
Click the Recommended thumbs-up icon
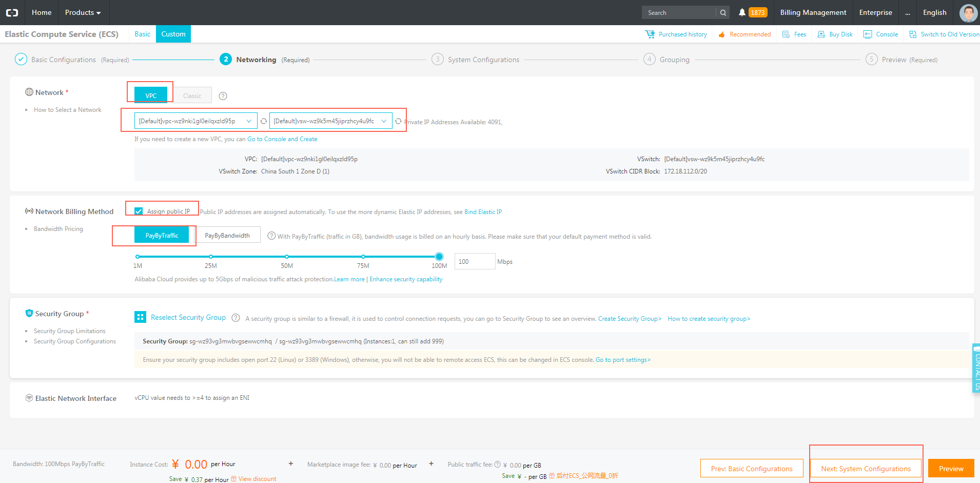(721, 34)
